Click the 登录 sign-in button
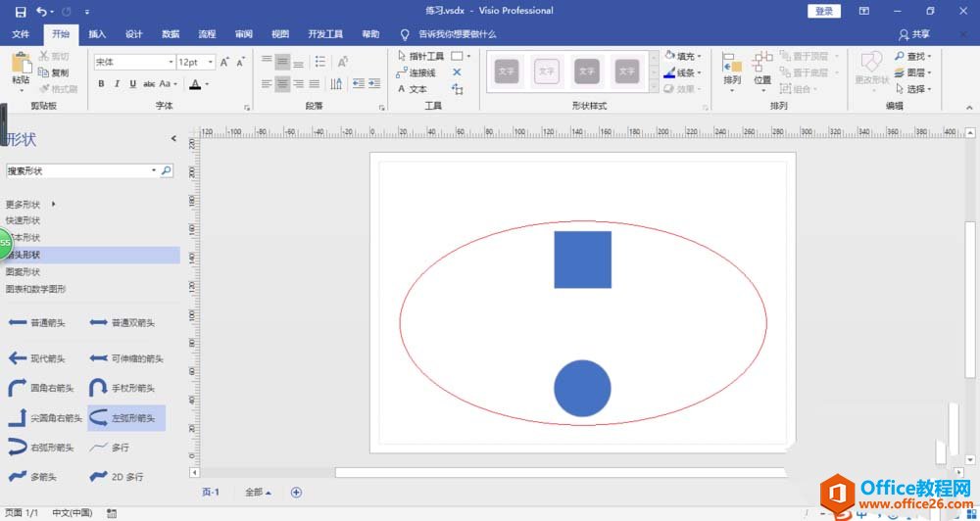Screen dimensions: 980x521 point(823,11)
